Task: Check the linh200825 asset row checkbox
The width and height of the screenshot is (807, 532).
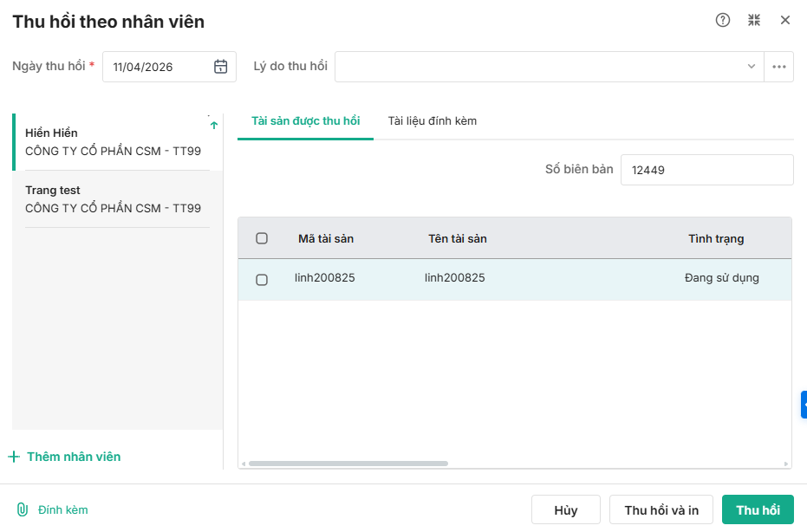Action: tap(262, 279)
